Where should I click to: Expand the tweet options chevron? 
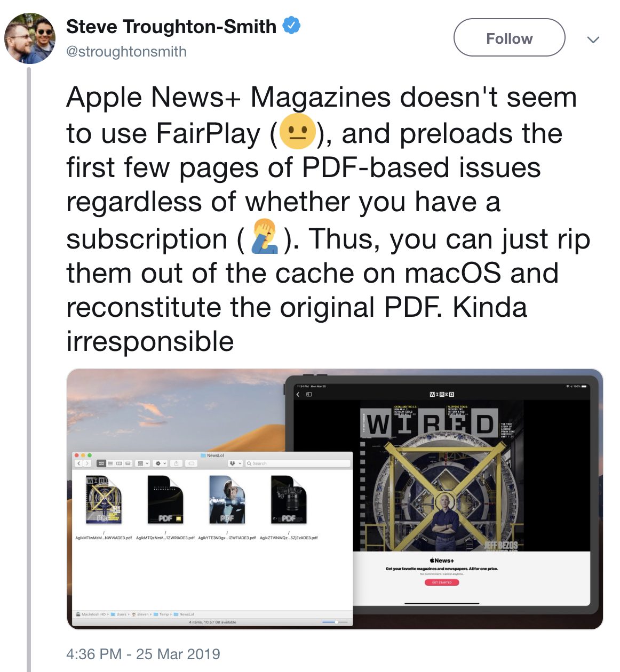593,39
